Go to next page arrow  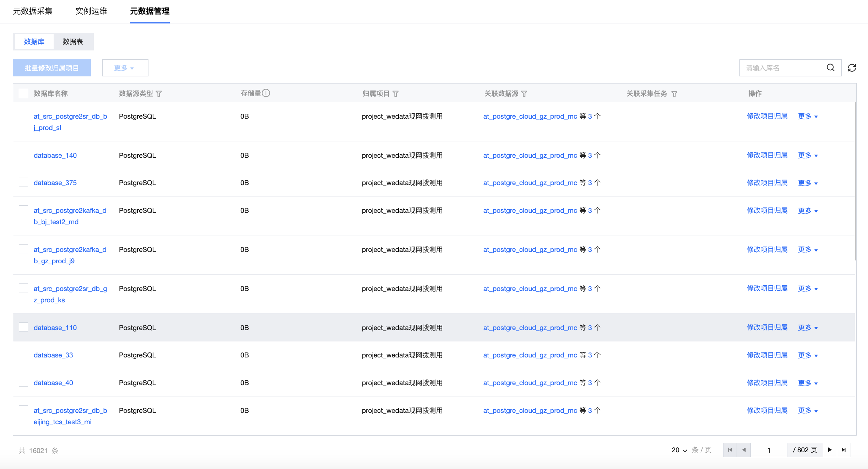[830, 450]
